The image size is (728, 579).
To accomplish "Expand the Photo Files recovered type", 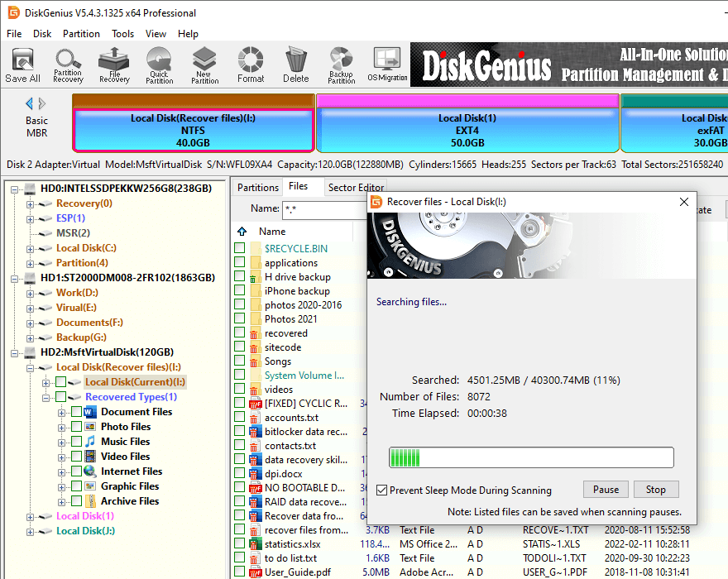I will pyautogui.click(x=62, y=427).
